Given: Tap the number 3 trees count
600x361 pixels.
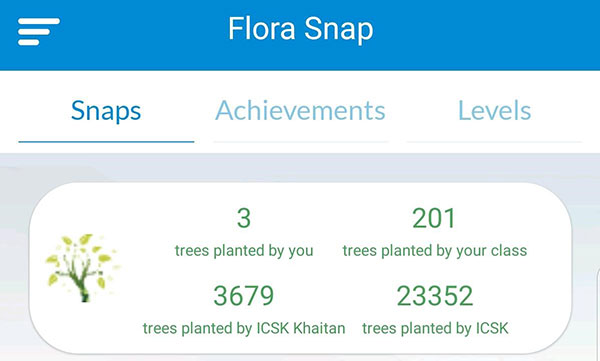Looking at the screenshot, I should click(244, 218).
